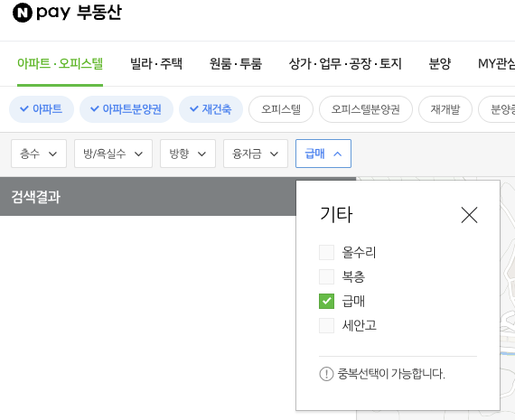Switch to the 빌라·주택 tab

(x=156, y=63)
